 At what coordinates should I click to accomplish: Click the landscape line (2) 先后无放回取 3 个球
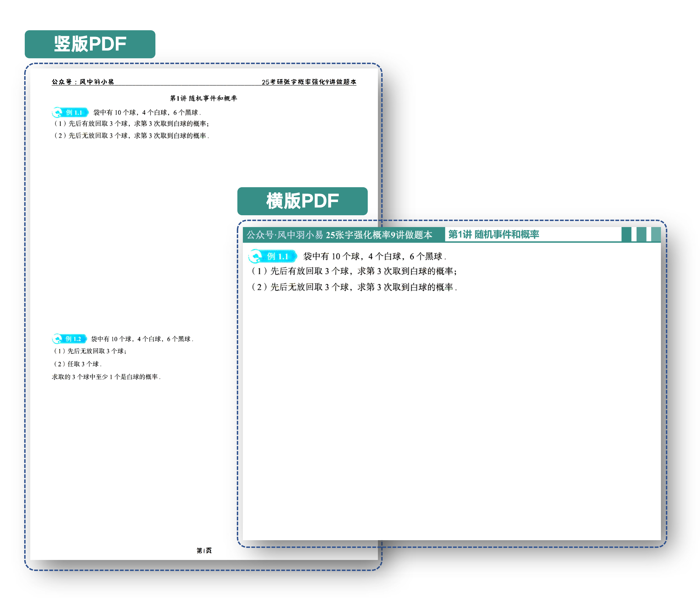point(353,287)
